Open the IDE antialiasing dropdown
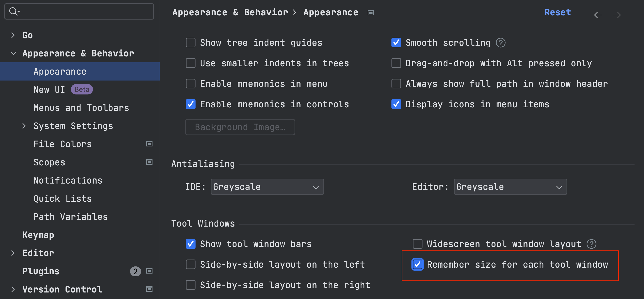Image resolution: width=644 pixels, height=299 pixels. click(267, 187)
